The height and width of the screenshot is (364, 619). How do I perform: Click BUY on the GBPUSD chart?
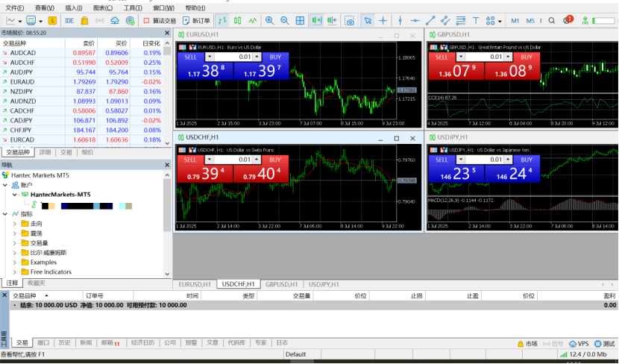527,57
